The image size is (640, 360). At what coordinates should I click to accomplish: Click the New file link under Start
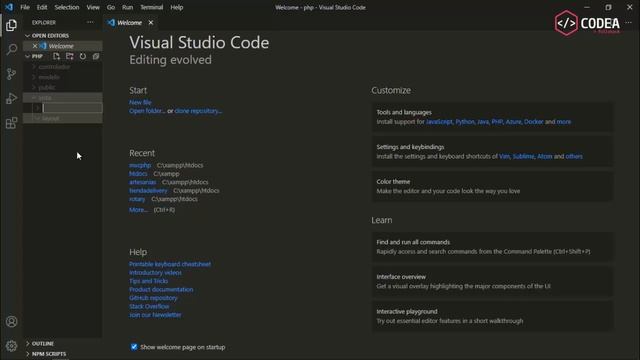140,102
